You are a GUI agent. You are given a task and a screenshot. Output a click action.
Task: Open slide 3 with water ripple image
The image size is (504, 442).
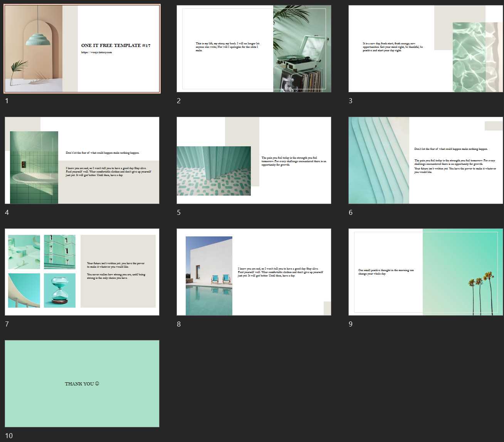pos(426,49)
